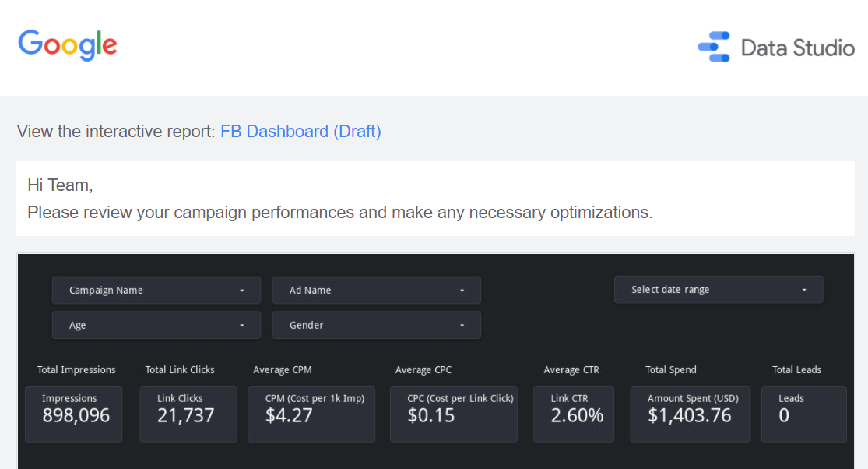Open the Select date range picker
This screenshot has width=868, height=469.
718,290
